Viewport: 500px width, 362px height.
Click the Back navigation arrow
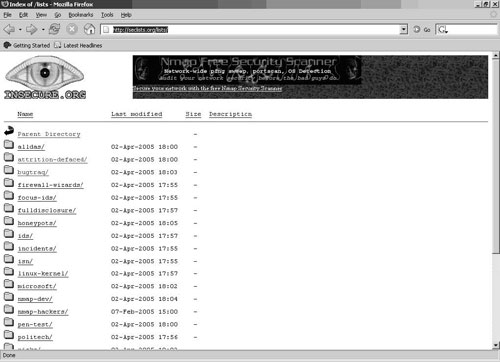9,29
